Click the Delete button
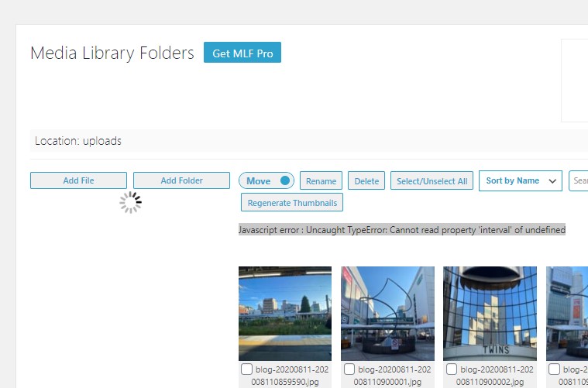Viewport: 588px width, 388px height. (x=366, y=180)
